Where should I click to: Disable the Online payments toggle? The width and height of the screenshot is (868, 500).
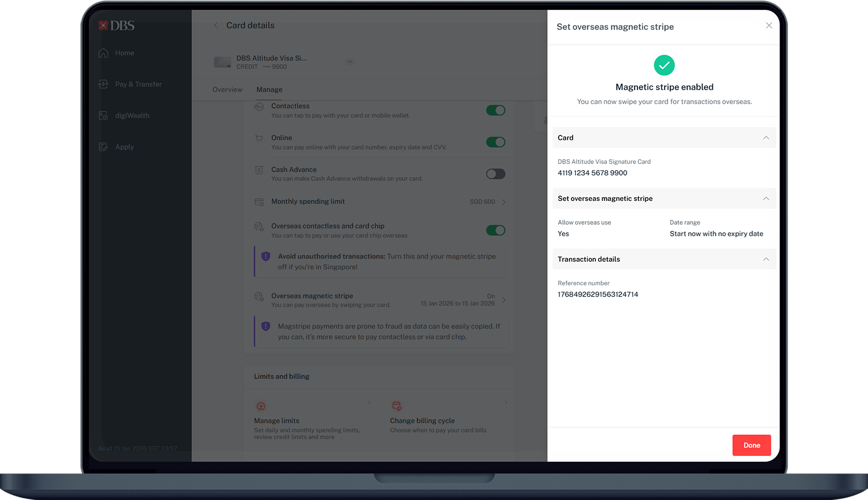[495, 142]
